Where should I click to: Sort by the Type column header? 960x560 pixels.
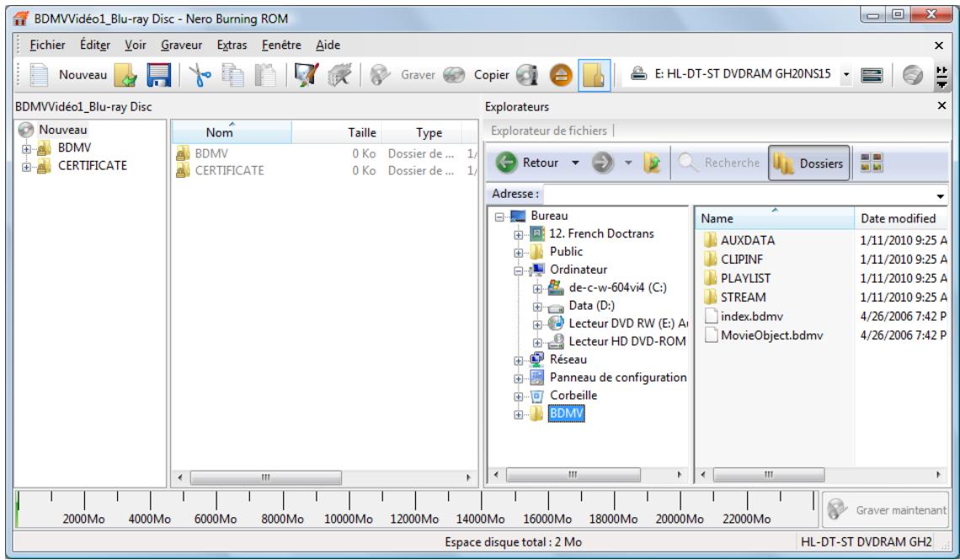point(421,132)
